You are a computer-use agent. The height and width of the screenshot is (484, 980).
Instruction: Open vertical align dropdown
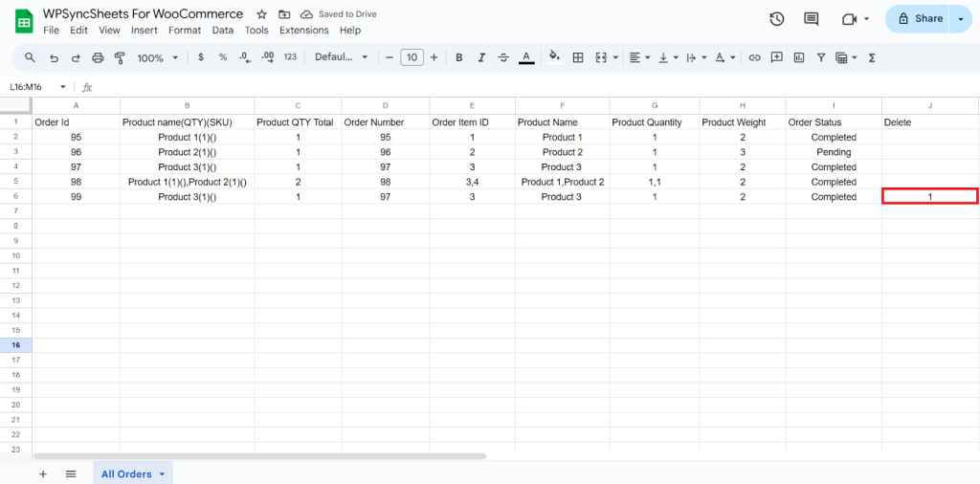pos(669,57)
